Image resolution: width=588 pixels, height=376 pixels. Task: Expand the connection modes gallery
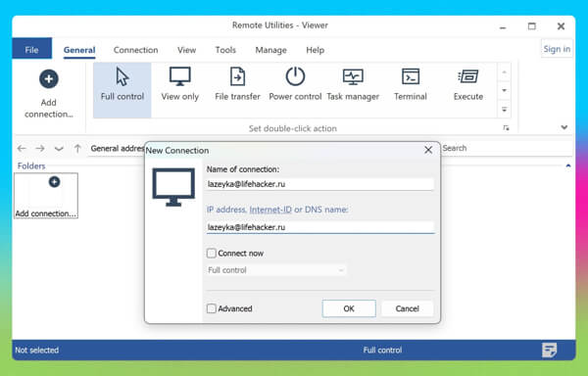(x=505, y=110)
